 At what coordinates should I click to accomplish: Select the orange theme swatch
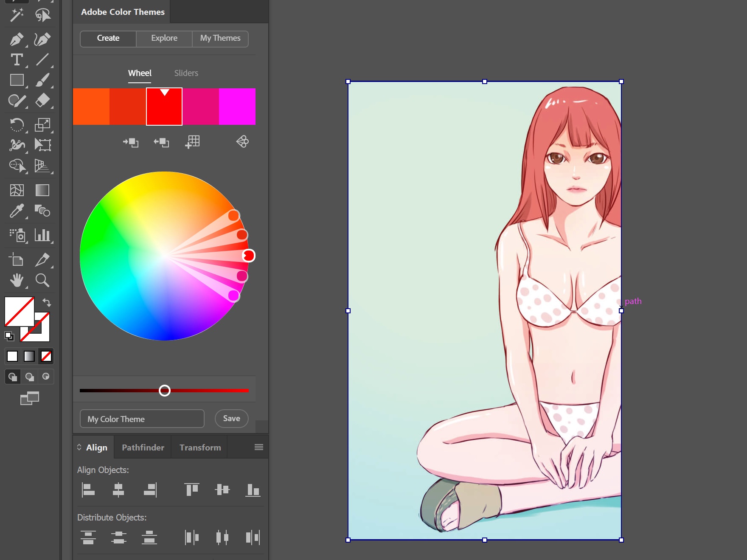[x=91, y=107]
